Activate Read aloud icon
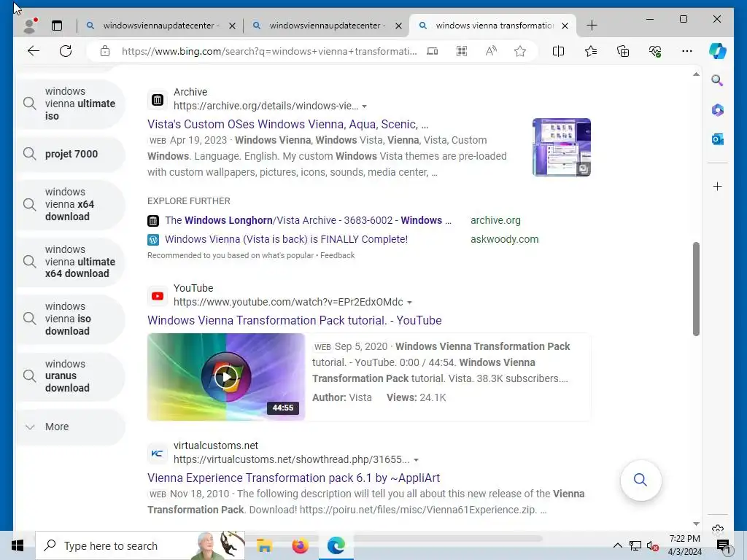 [x=491, y=51]
